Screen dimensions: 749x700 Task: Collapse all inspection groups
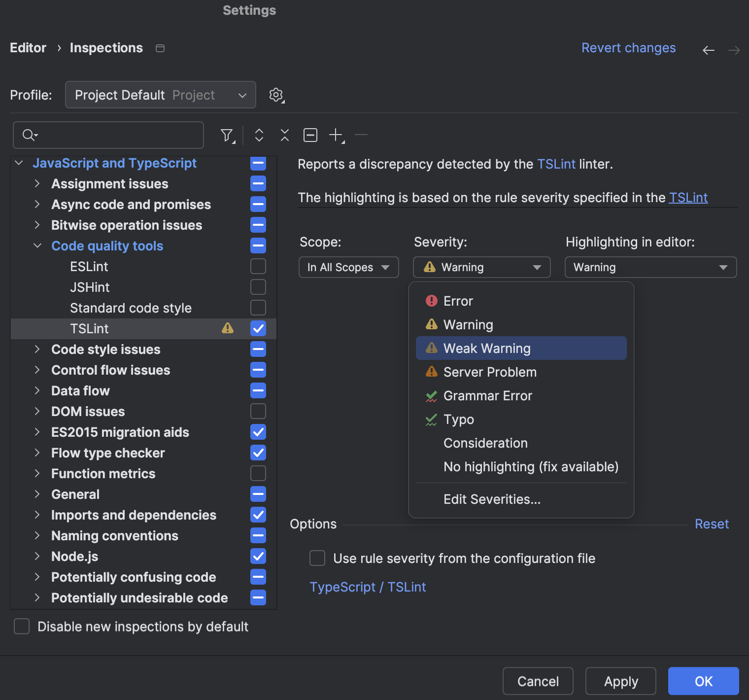coord(284,135)
